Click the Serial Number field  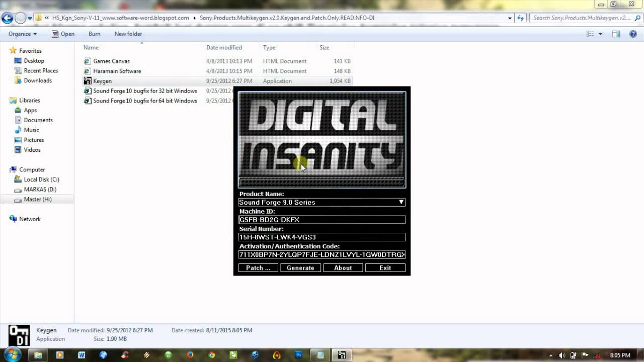pyautogui.click(x=322, y=237)
